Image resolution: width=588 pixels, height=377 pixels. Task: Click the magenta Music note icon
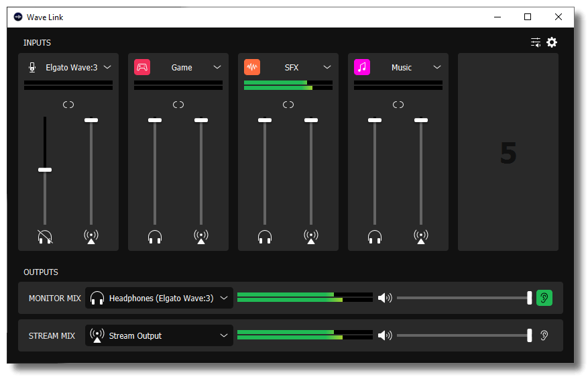point(362,67)
